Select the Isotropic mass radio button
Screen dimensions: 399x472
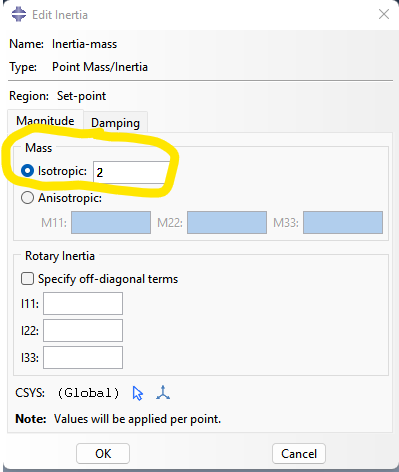point(27,171)
